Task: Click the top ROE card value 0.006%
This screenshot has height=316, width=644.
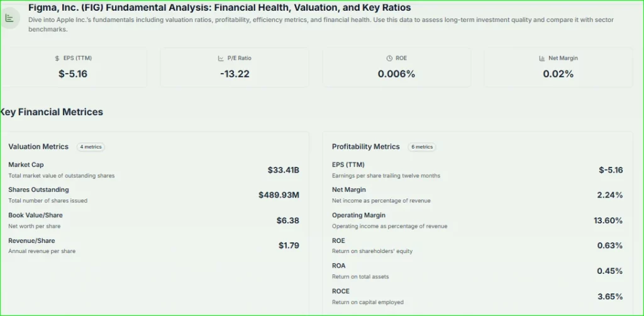Action: [x=396, y=74]
